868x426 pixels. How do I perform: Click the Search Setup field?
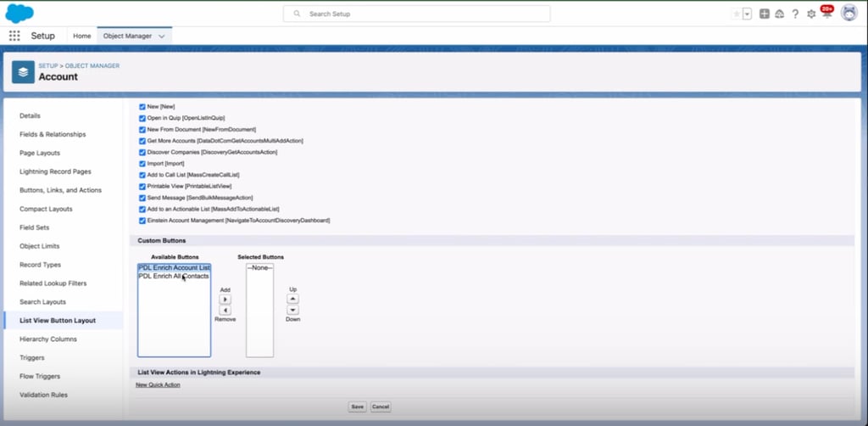coord(416,14)
